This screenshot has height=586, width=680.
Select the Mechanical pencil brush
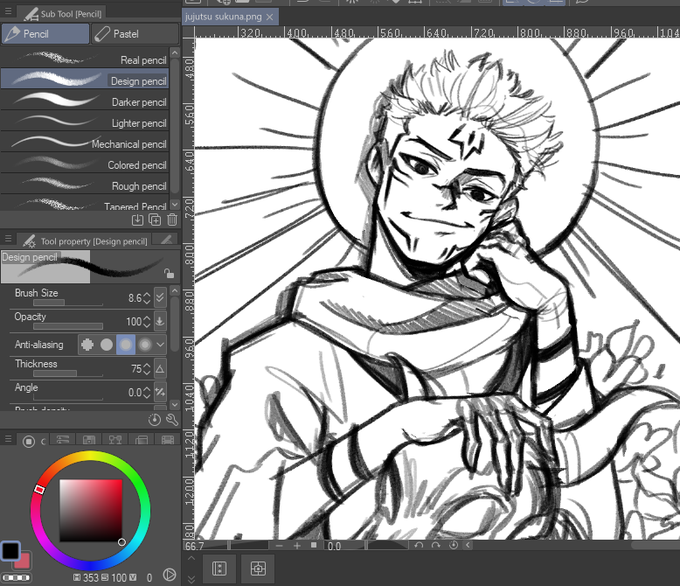(85, 142)
